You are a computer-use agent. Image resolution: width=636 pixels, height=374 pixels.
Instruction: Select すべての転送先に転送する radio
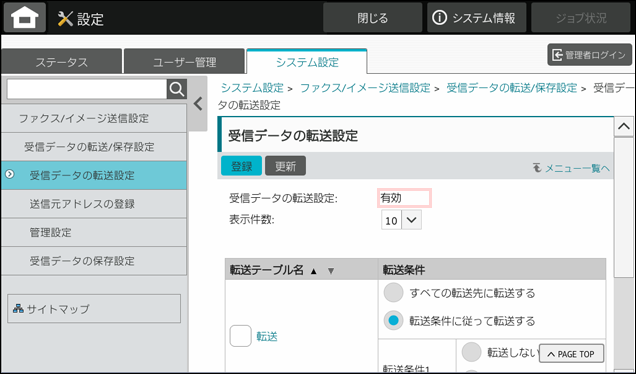[x=393, y=292]
